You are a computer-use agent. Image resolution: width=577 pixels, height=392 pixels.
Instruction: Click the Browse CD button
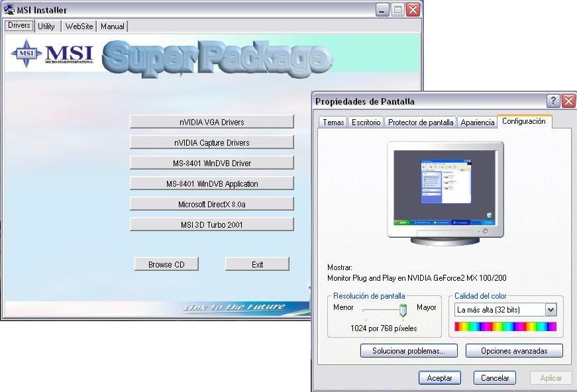(x=166, y=264)
